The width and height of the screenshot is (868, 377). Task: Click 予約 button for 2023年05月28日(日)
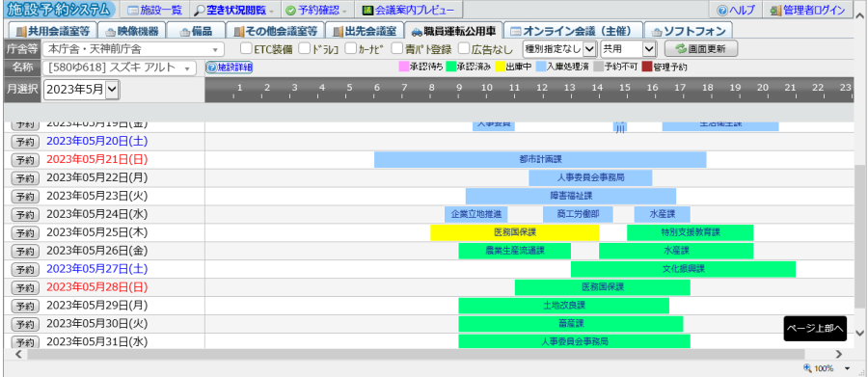[x=25, y=288]
